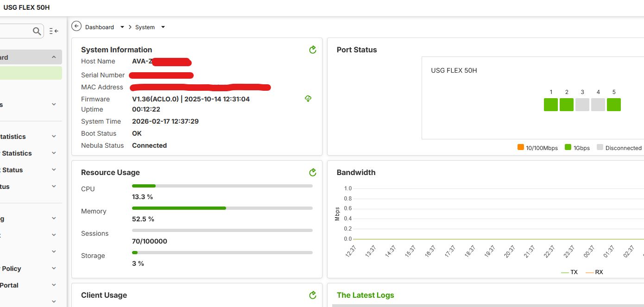The image size is (644, 307).
Task: Click the 1Gbps green legend swatch
Action: (x=568, y=147)
